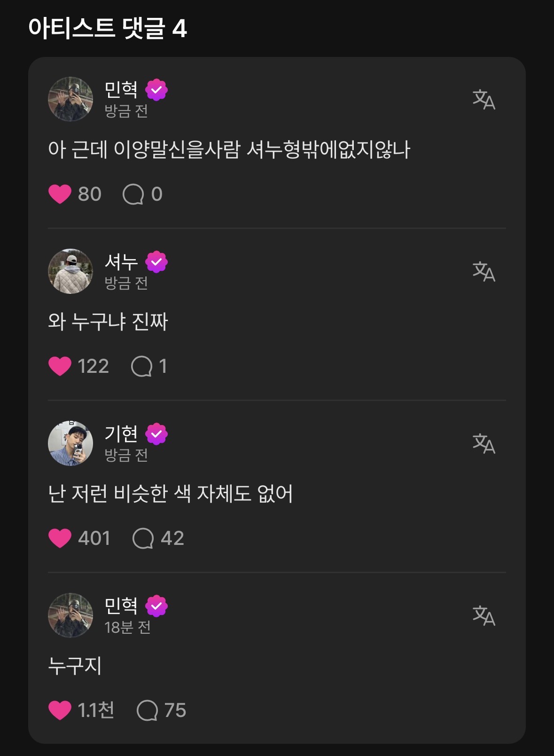This screenshot has height=756, width=554.
Task: Translate 셔누's comment
Action: pos(484,271)
